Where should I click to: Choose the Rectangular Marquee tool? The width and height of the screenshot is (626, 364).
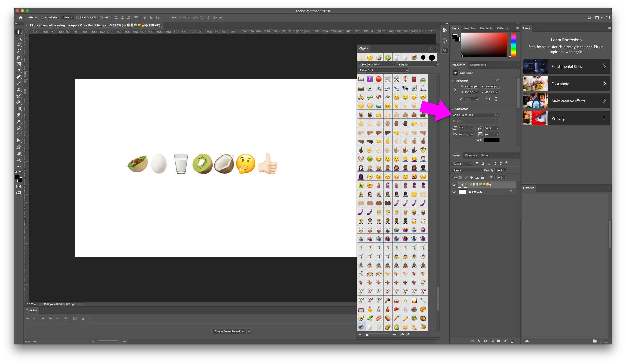point(19,38)
